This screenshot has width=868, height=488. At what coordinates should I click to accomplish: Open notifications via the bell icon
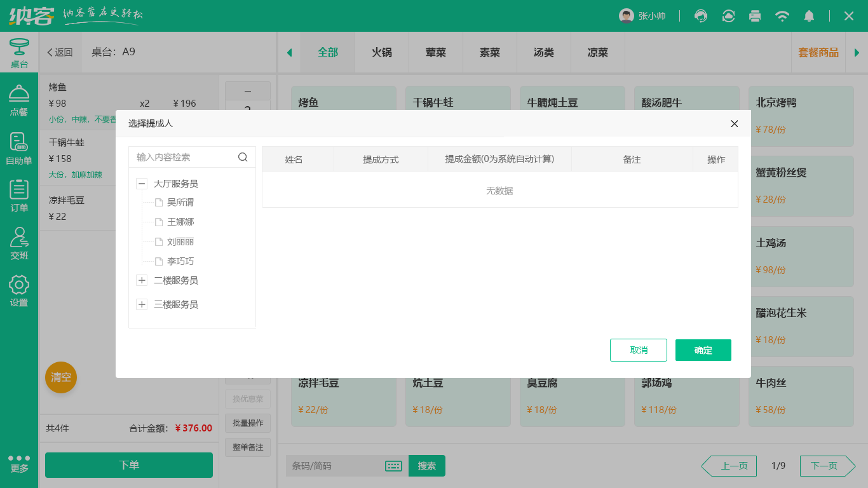pos(809,16)
